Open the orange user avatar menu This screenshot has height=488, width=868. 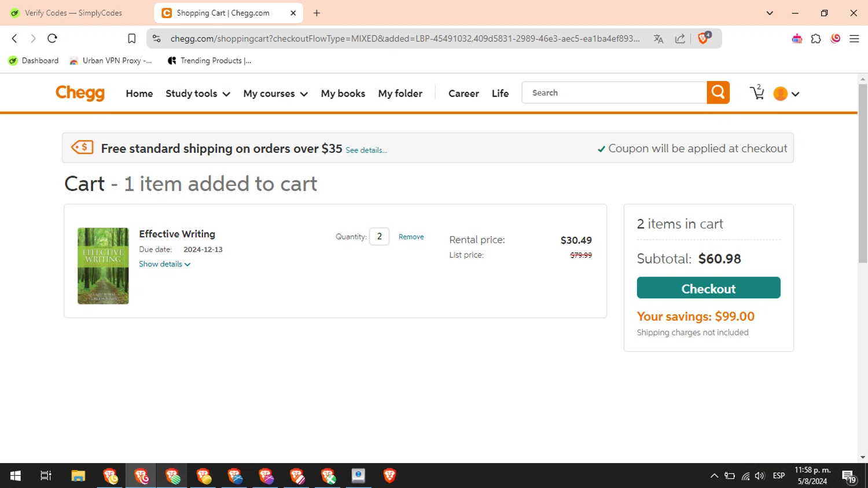786,93
